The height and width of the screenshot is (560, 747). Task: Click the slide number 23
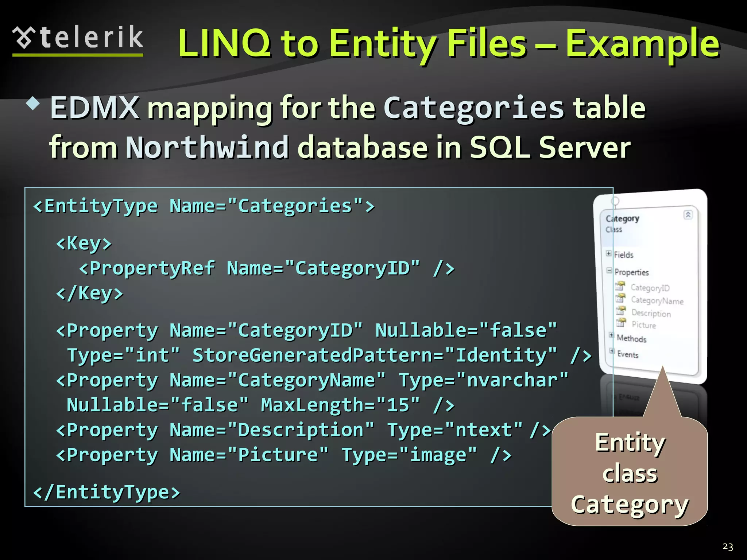(728, 547)
